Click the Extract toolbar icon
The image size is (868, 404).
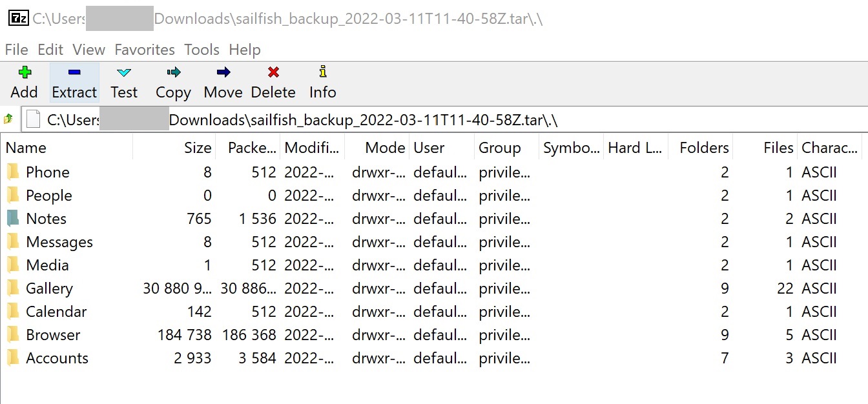(x=74, y=73)
